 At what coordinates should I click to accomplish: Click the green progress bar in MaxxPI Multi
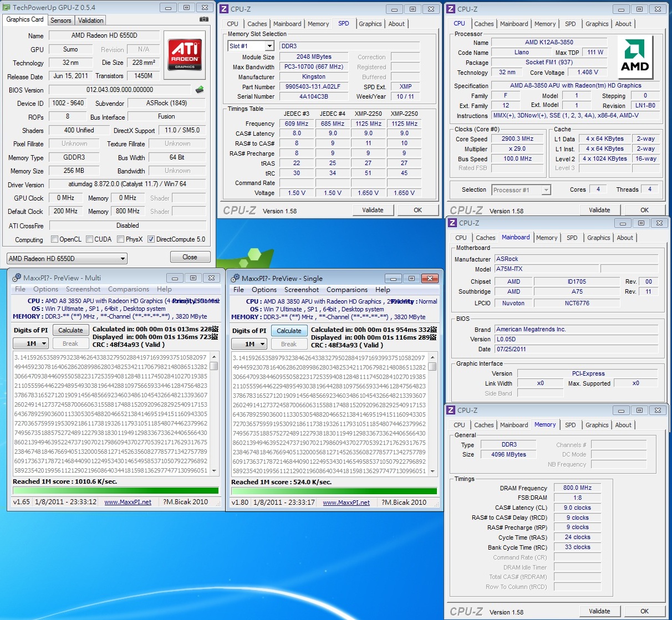pyautogui.click(x=115, y=490)
